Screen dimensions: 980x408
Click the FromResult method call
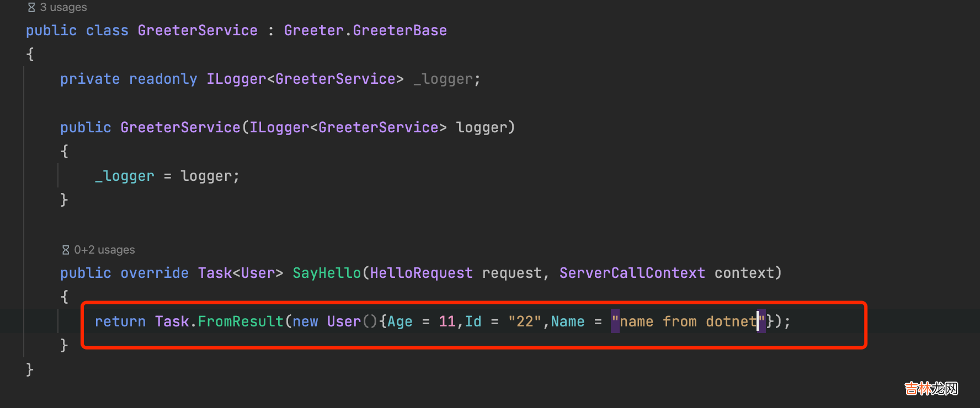point(241,321)
